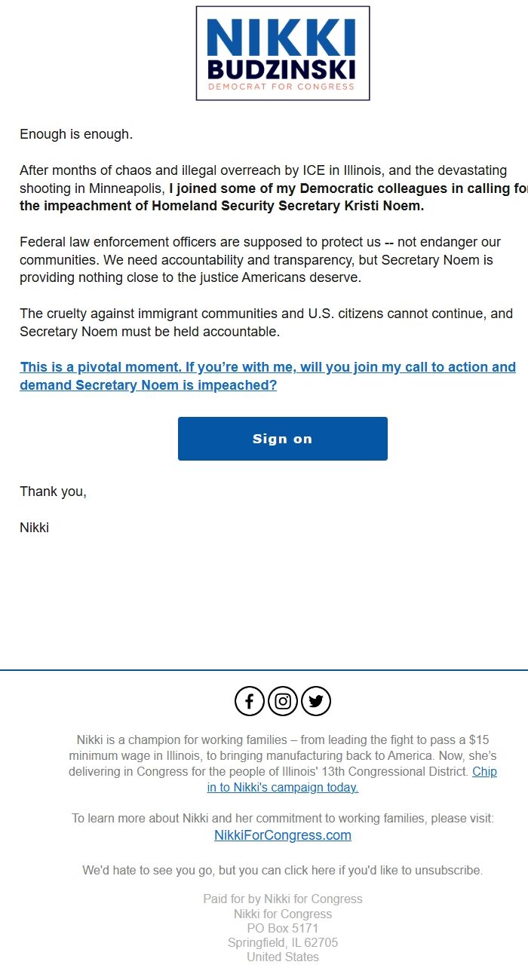Click the Nikki Budzinski campaign logo
528x980 pixels.
(282, 53)
